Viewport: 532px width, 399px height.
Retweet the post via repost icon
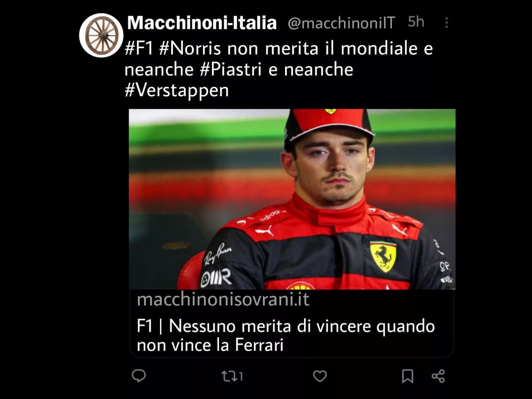pos(228,376)
